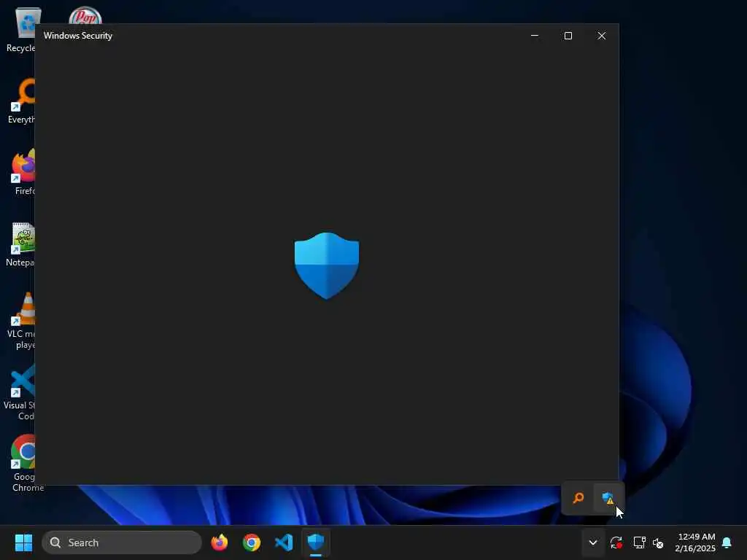Viewport: 747px width, 560px height.
Task: Click the Windows Security title text
Action: click(78, 36)
